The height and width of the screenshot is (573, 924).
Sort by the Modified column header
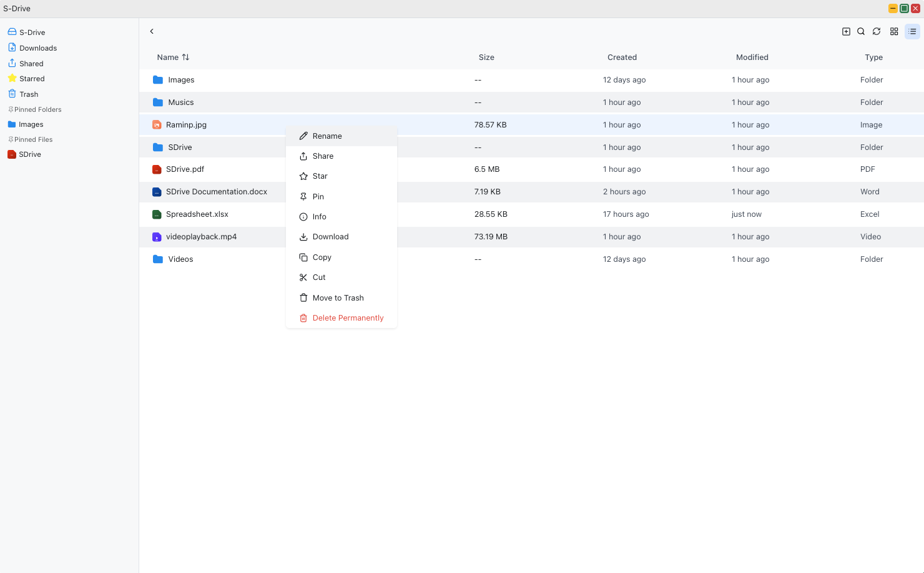click(x=752, y=57)
